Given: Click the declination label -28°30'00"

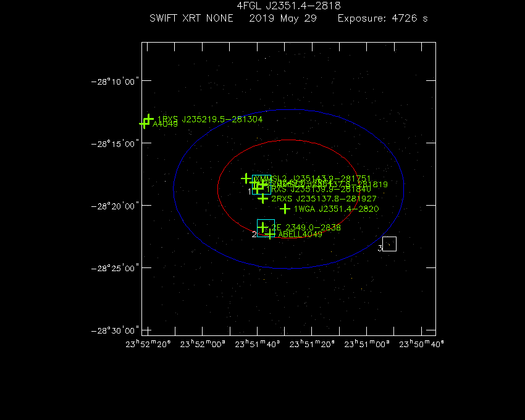Looking at the screenshot, I should pos(115,330).
